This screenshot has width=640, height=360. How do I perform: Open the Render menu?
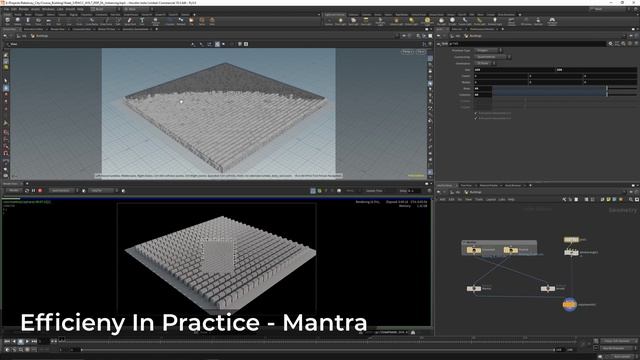24,9
